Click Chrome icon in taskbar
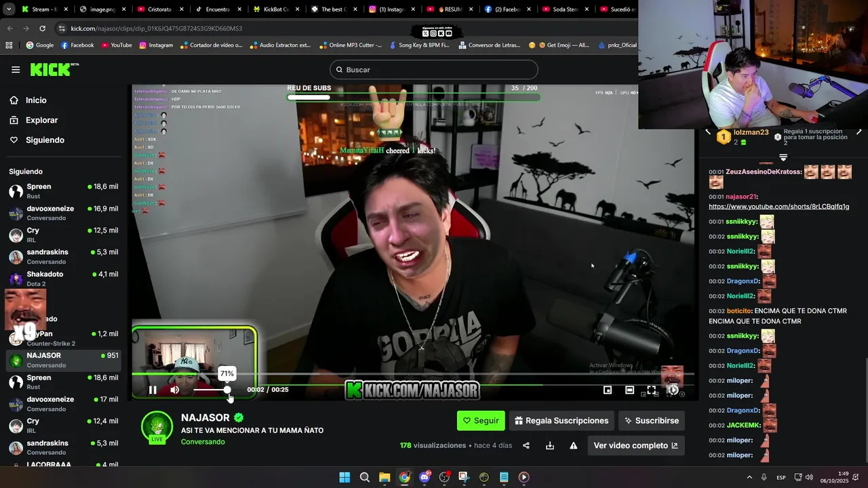 [404, 477]
